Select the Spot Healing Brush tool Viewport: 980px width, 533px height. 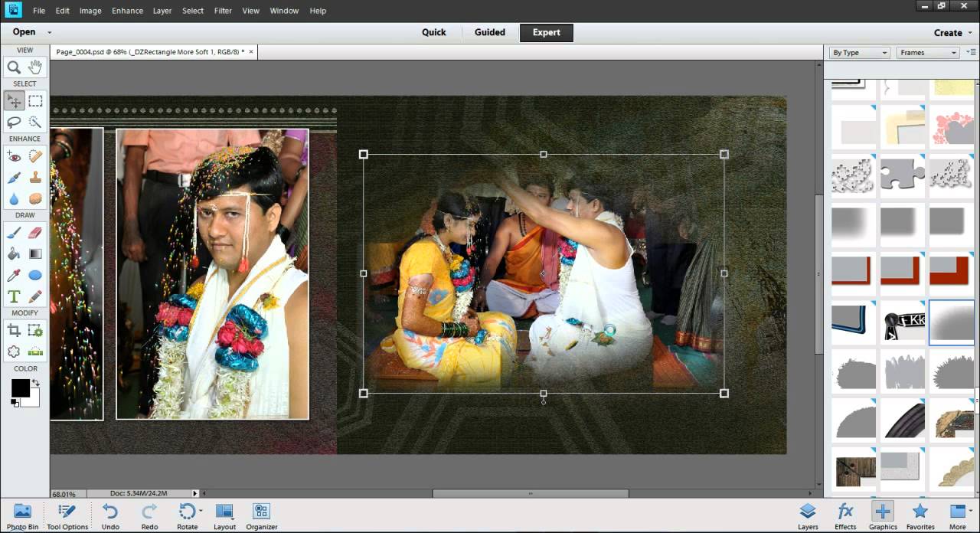click(x=35, y=155)
